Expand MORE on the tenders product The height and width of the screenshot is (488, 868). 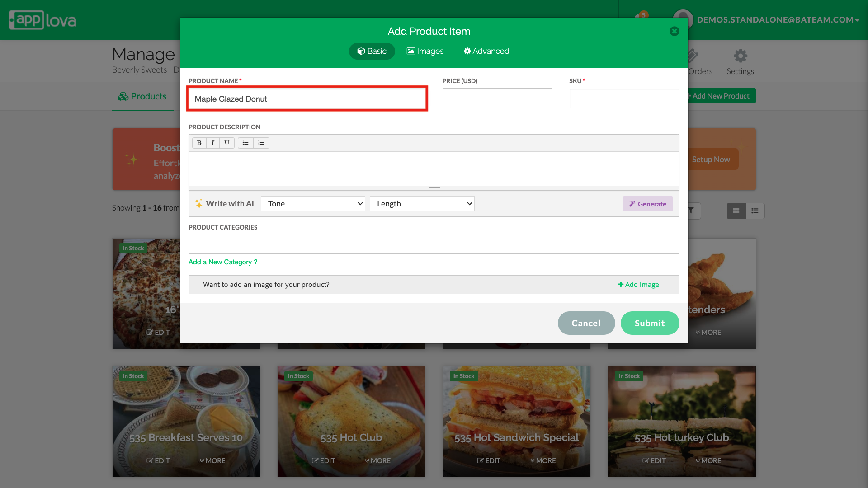coord(708,333)
